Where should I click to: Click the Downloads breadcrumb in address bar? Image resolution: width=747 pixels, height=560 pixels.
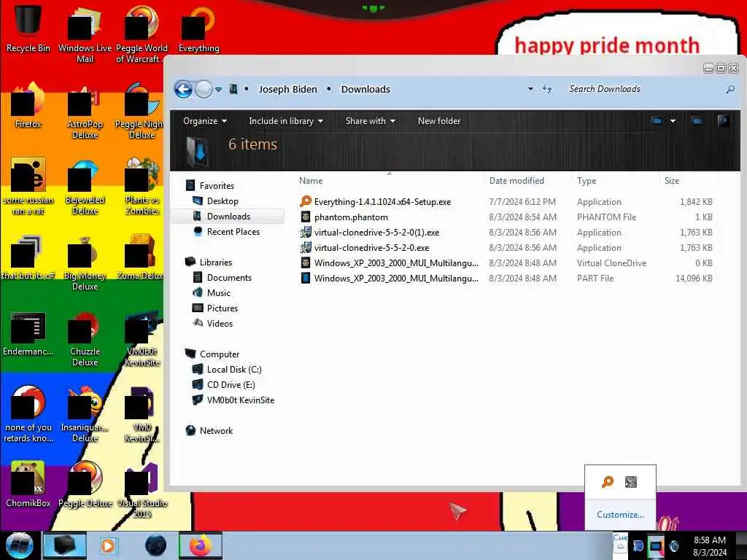click(x=365, y=89)
